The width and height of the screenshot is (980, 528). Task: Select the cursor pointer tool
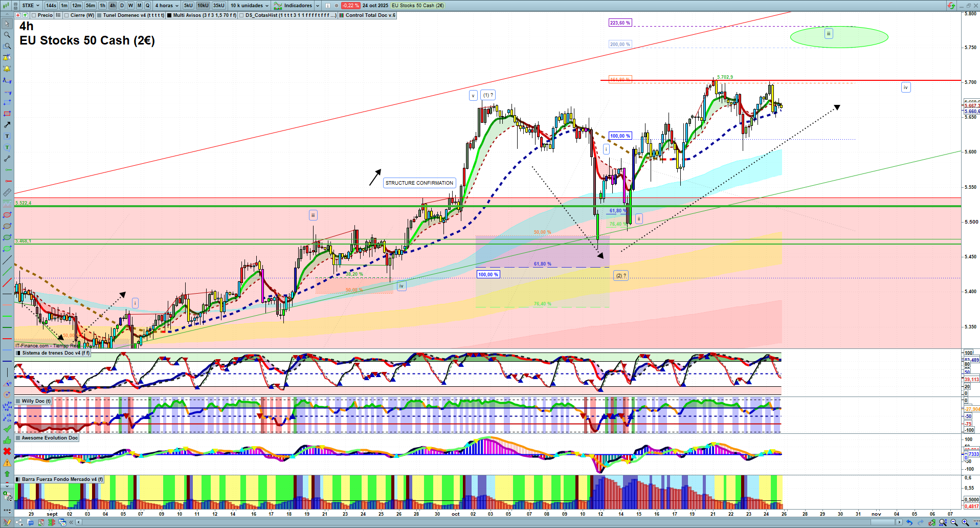click(x=7, y=24)
